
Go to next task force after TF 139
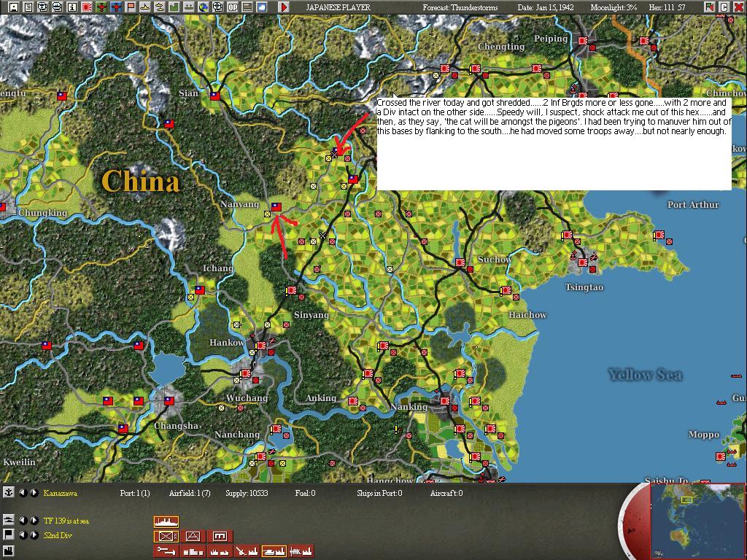coord(34,521)
